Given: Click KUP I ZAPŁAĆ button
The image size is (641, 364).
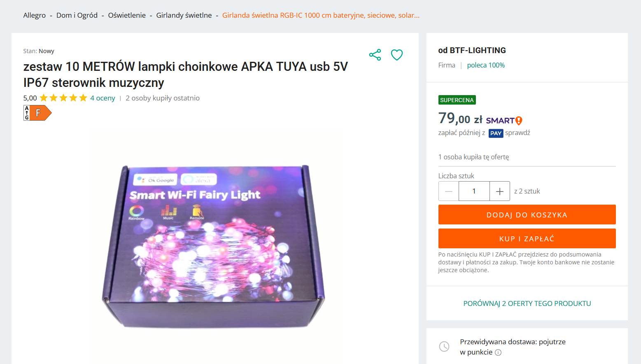Looking at the screenshot, I should point(527,238).
